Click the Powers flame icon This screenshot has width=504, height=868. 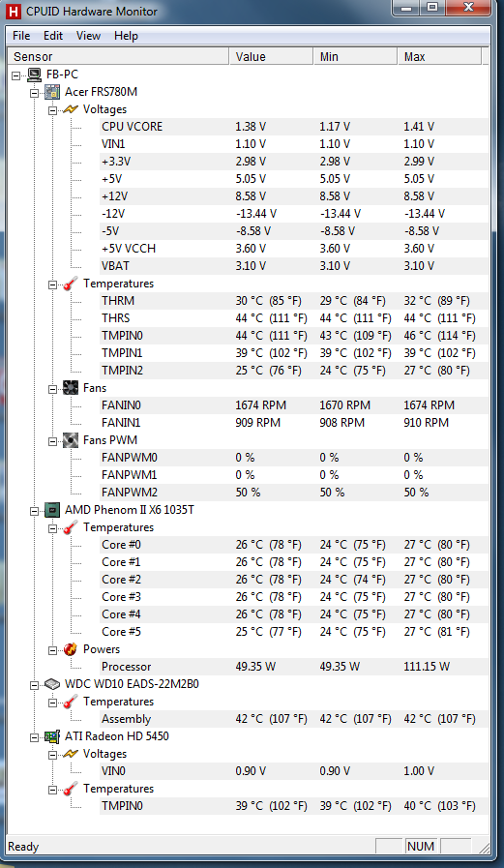point(71,649)
